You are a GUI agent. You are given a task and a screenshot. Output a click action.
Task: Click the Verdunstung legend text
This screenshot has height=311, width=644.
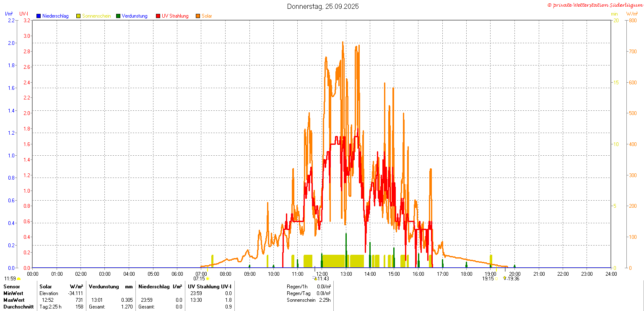[135, 16]
